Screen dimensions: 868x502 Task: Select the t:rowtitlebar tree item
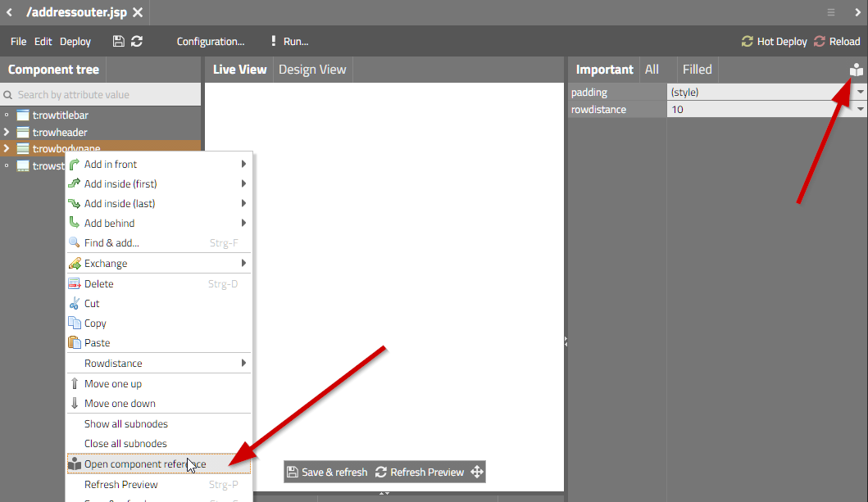point(60,115)
